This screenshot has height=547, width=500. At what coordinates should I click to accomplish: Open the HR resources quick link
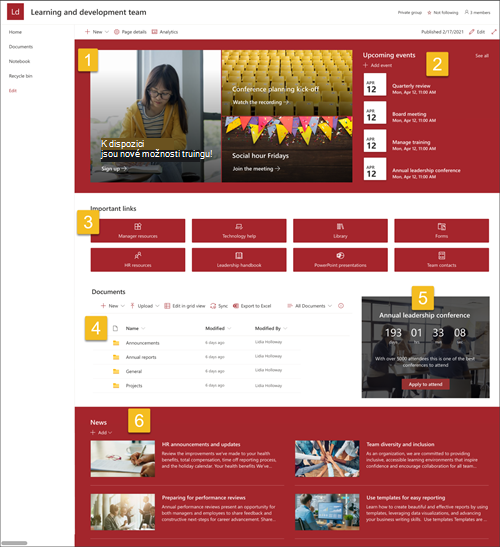[138, 260]
